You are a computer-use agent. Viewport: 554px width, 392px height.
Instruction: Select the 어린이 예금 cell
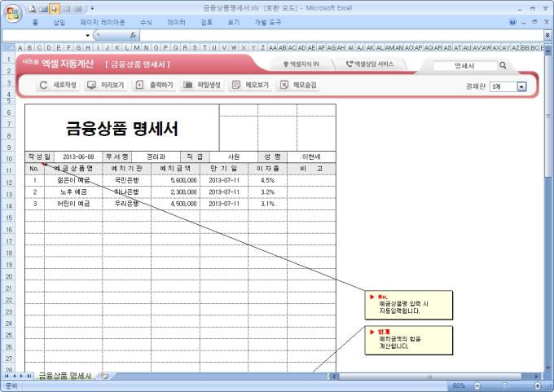click(x=73, y=204)
